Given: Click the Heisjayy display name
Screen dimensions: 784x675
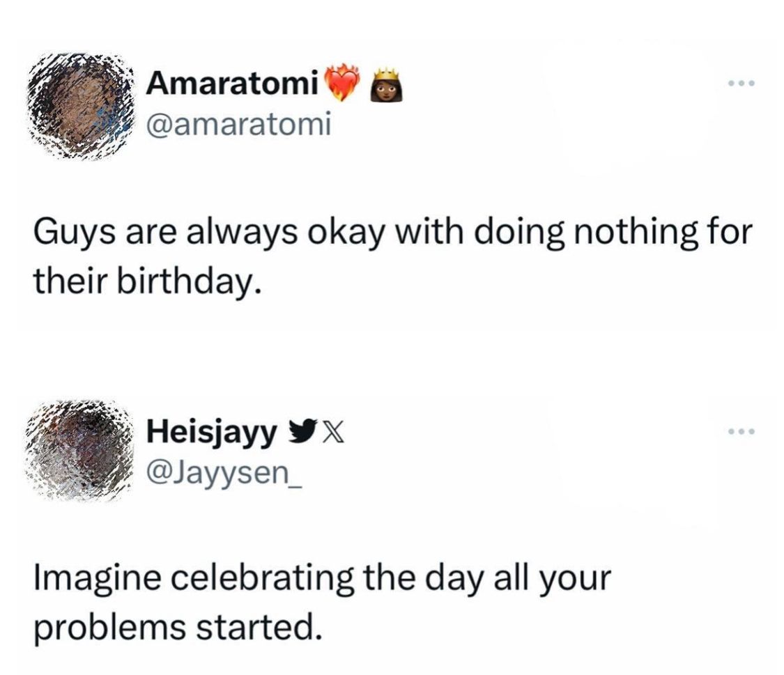Looking at the screenshot, I should pyautogui.click(x=210, y=433).
